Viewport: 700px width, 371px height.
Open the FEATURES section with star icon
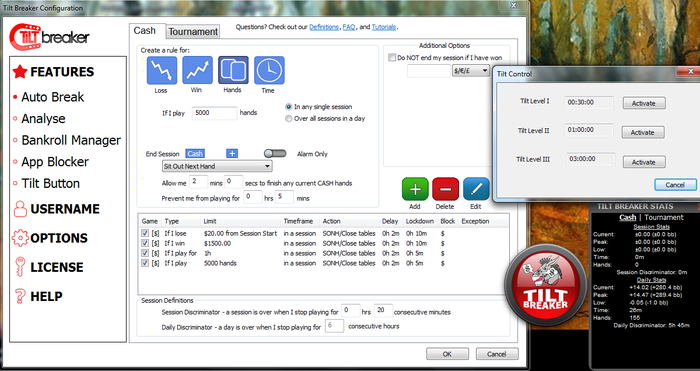(x=54, y=72)
